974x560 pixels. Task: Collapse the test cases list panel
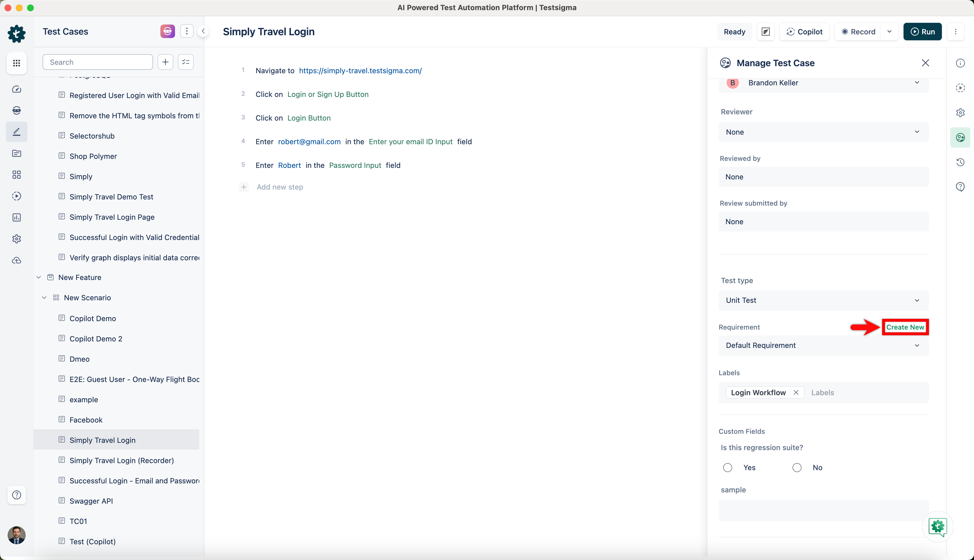click(203, 32)
